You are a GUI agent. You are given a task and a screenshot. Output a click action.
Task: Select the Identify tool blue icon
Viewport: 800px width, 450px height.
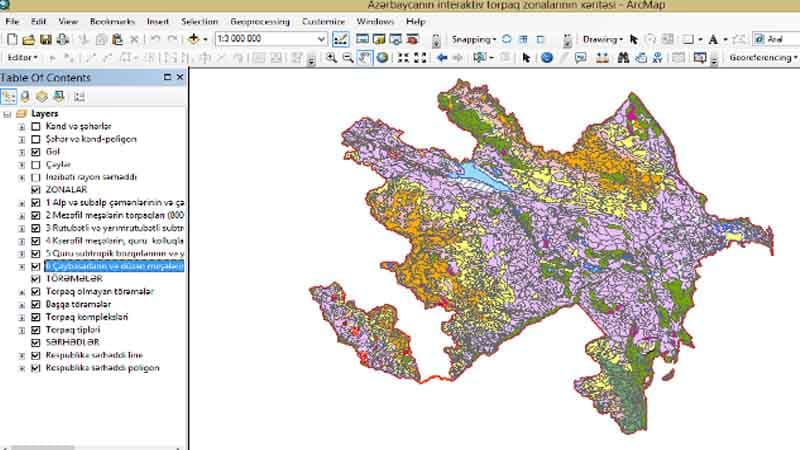tap(547, 58)
